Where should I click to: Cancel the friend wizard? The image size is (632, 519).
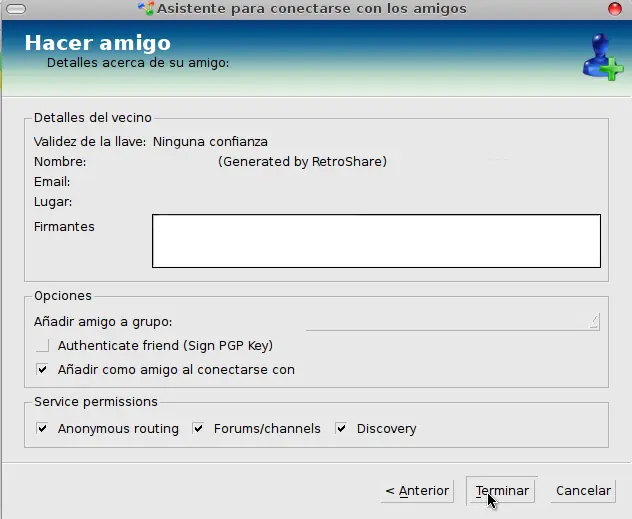point(583,490)
